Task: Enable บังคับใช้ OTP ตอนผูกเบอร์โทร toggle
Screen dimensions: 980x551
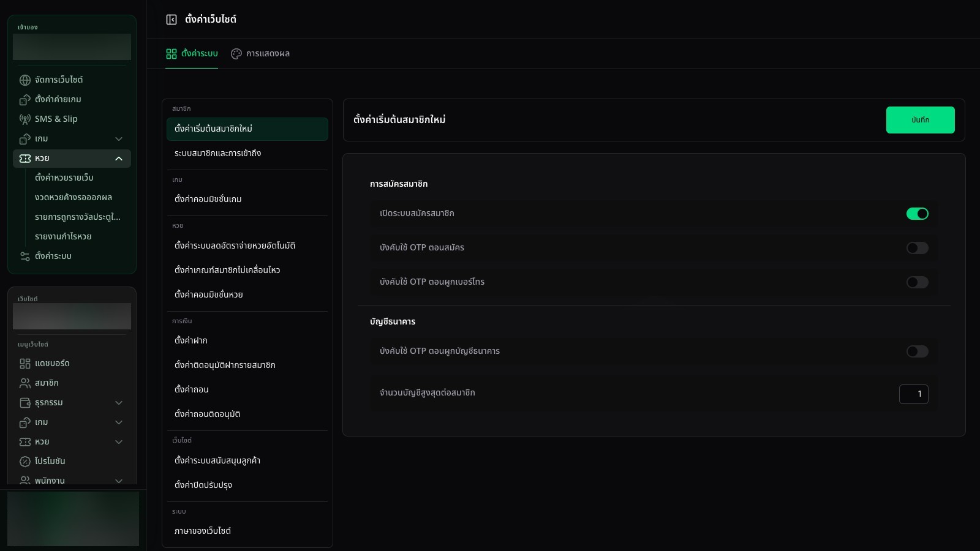Action: coord(918,282)
